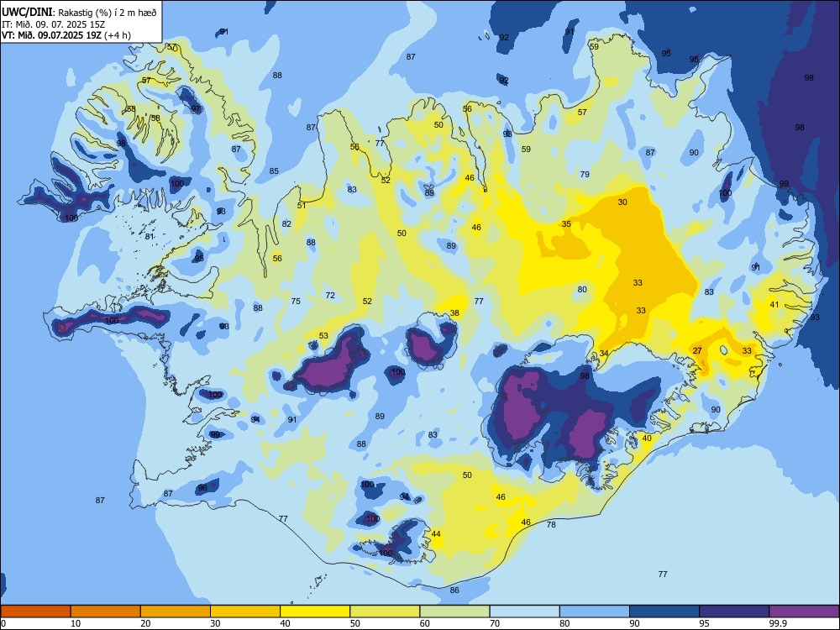
Task: Click the '95' legend scale label
Action: (704, 623)
